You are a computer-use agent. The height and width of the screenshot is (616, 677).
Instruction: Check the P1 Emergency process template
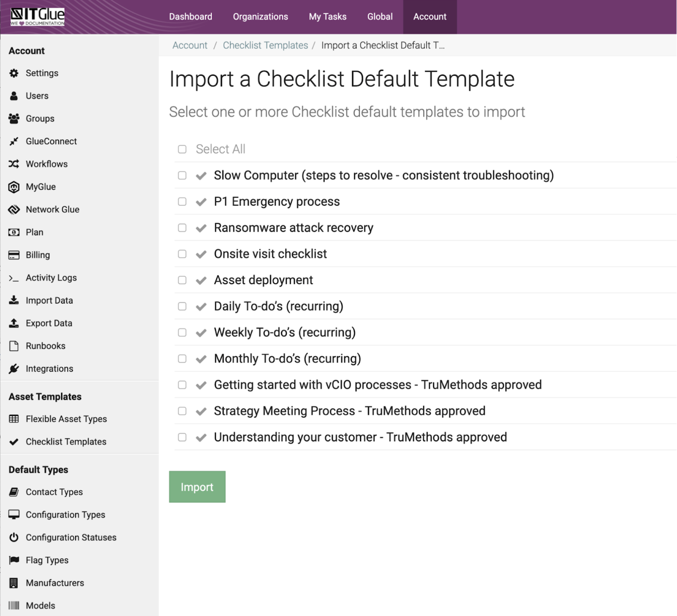coord(182,201)
